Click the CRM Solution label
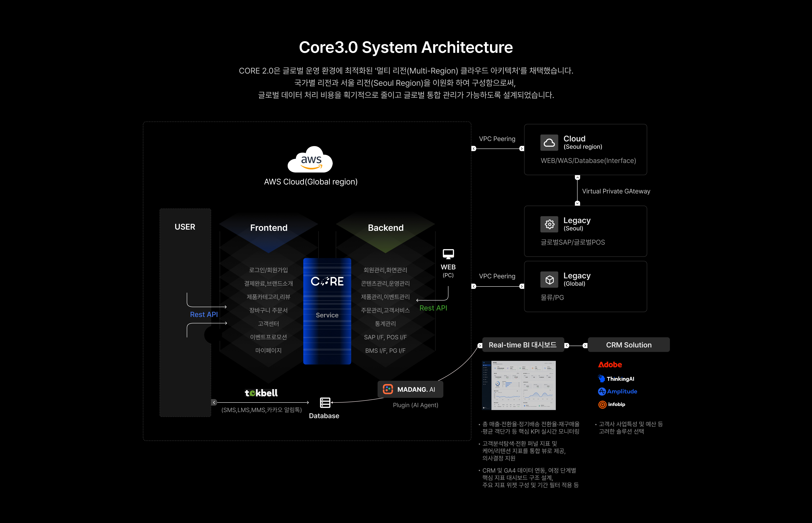The width and height of the screenshot is (812, 523). point(628,345)
